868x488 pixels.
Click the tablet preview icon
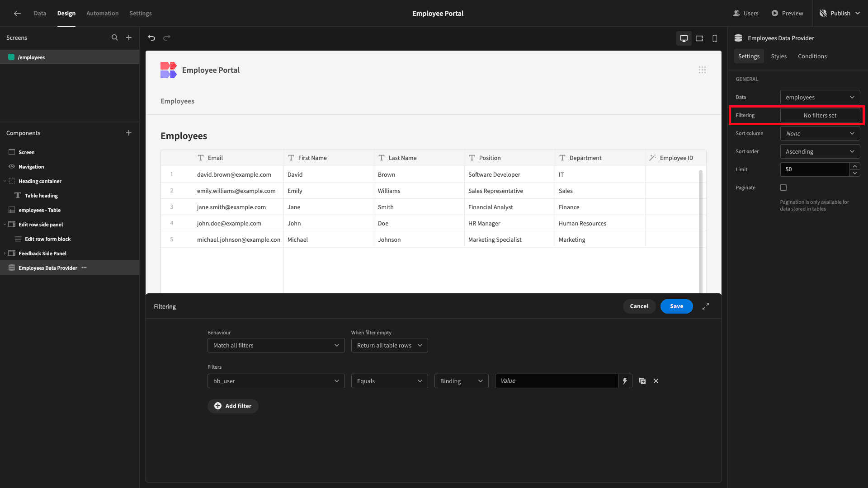click(699, 38)
